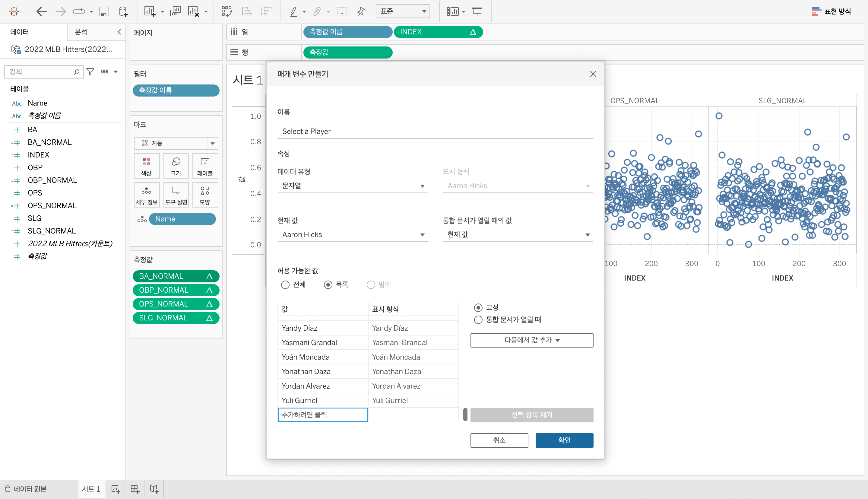Click the presentation mode icon

pyautogui.click(x=477, y=11)
